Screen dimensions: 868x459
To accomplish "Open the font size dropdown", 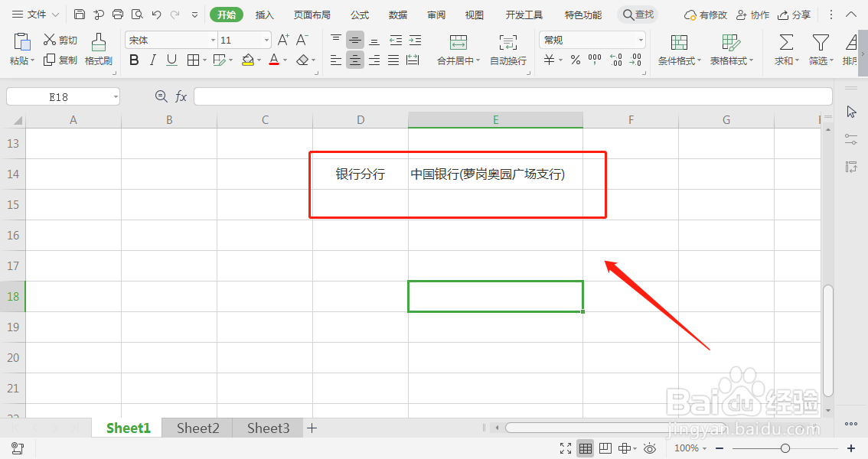I will coord(267,40).
